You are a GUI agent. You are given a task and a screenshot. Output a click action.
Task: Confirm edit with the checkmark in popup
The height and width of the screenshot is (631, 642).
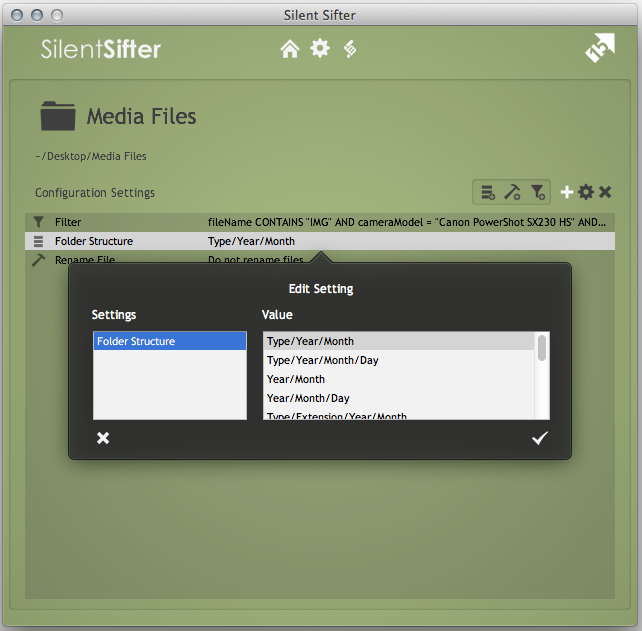[540, 438]
